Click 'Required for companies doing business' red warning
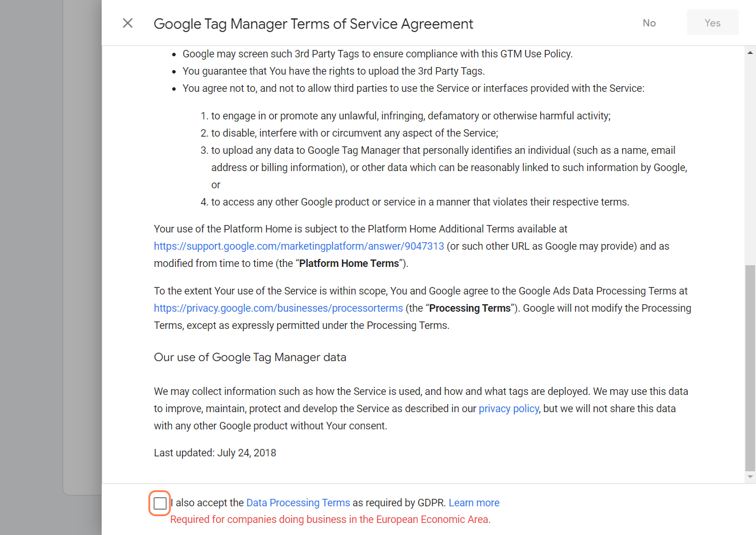 point(330,520)
